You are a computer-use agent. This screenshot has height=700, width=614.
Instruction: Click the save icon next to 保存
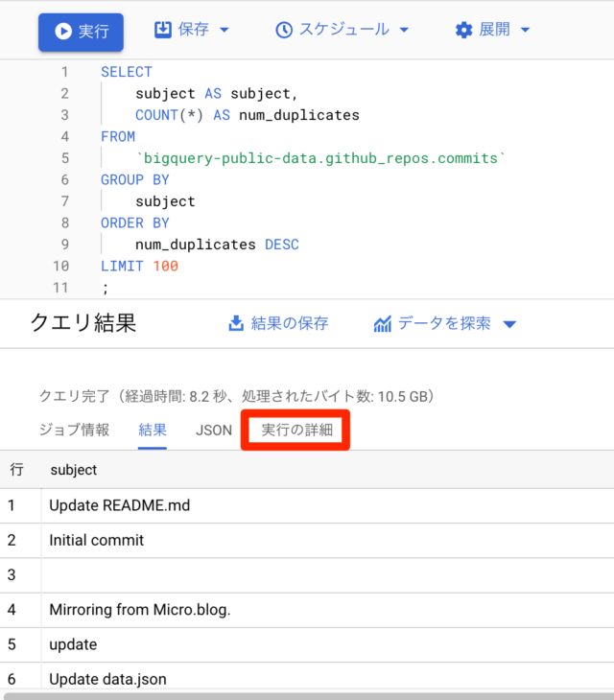pos(163,30)
